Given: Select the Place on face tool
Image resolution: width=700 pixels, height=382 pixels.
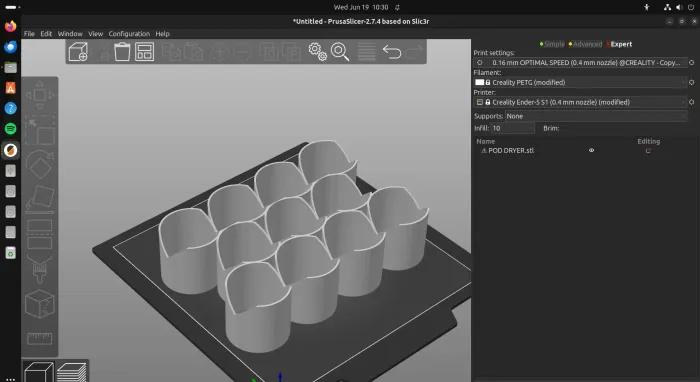Looking at the screenshot, I should pyautogui.click(x=40, y=199).
